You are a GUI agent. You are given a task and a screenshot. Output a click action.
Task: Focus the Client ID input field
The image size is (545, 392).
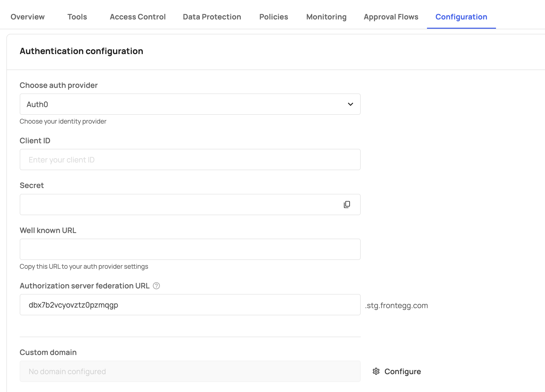pyautogui.click(x=190, y=160)
